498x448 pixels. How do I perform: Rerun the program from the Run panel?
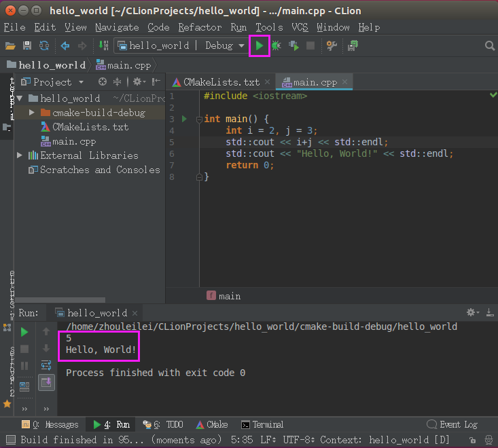(x=24, y=332)
